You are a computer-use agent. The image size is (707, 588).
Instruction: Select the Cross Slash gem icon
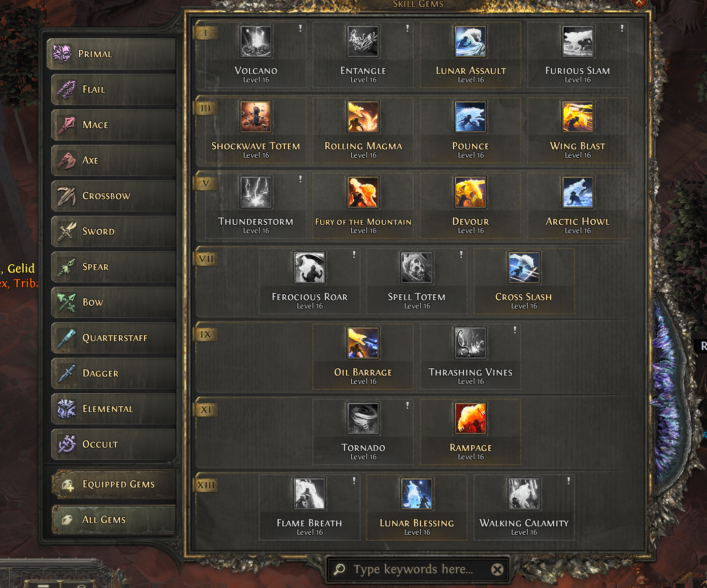[524, 268]
